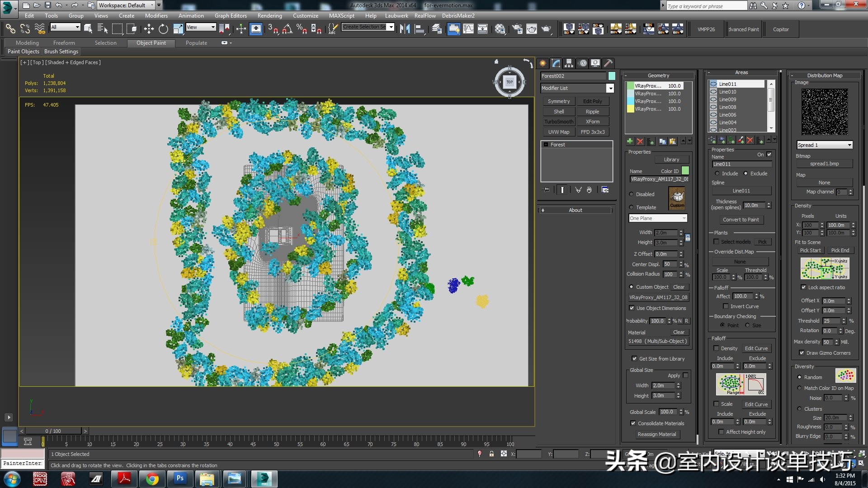Expand the About rollout
The height and width of the screenshot is (488, 868).
point(575,210)
